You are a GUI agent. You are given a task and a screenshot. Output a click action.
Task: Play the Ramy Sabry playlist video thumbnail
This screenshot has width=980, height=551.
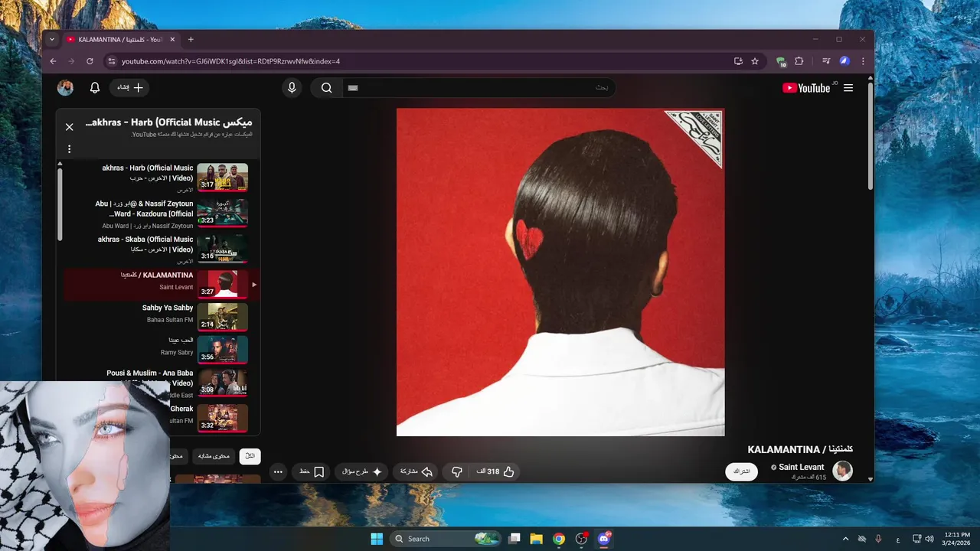[222, 349]
